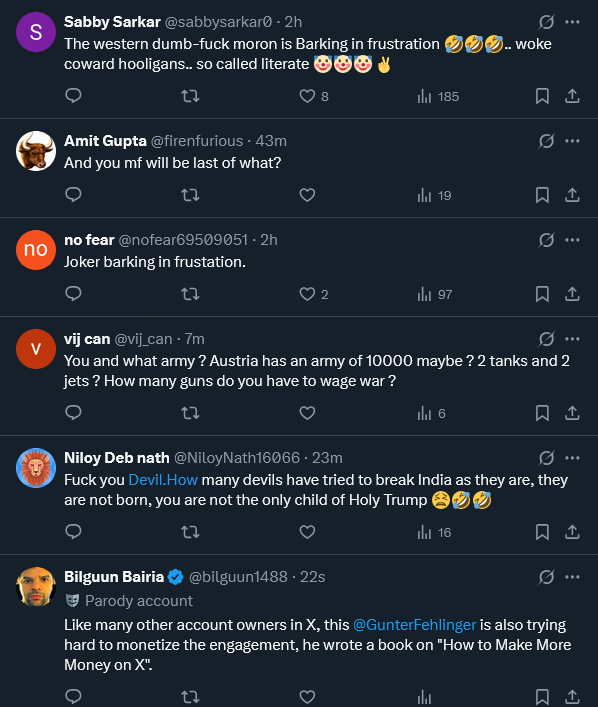The image size is (598, 707).
Task: View analytics on no fear's tweet
Action: [435, 294]
